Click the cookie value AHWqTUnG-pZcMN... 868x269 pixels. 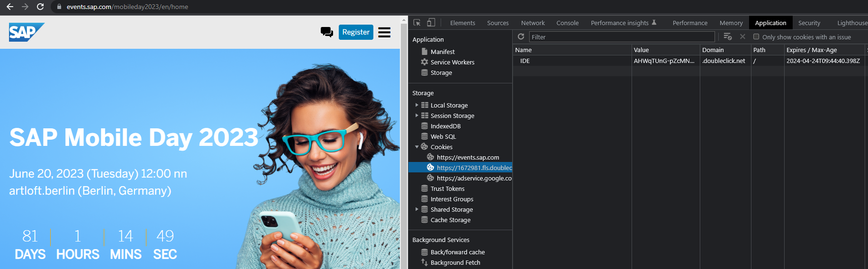[x=664, y=61]
